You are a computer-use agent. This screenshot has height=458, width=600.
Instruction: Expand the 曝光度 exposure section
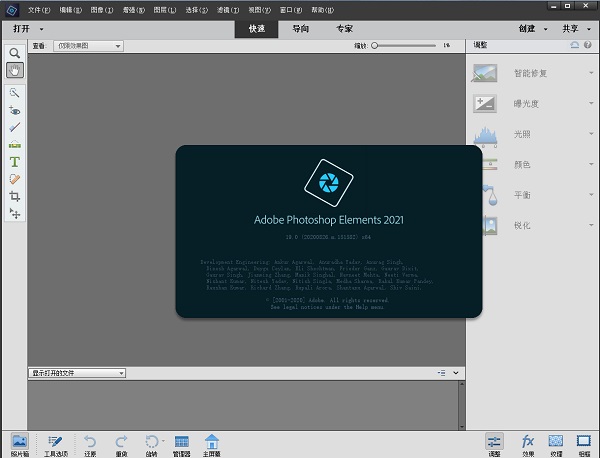591,103
